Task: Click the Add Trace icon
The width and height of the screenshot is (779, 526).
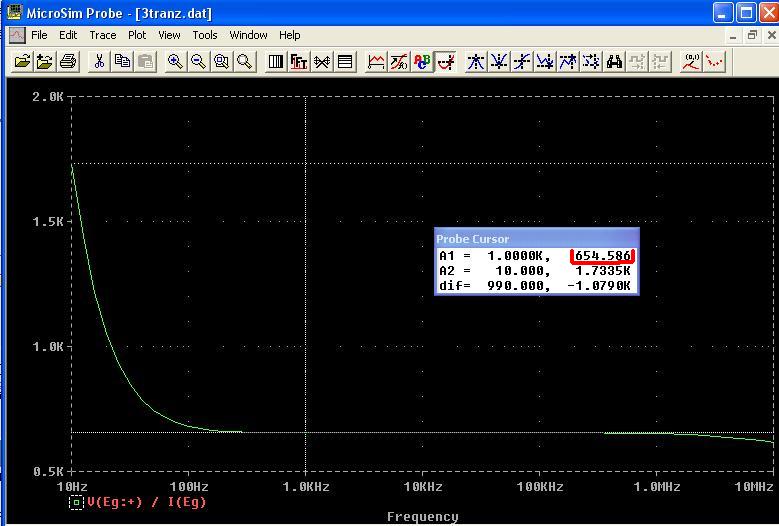Action: pos(376,62)
